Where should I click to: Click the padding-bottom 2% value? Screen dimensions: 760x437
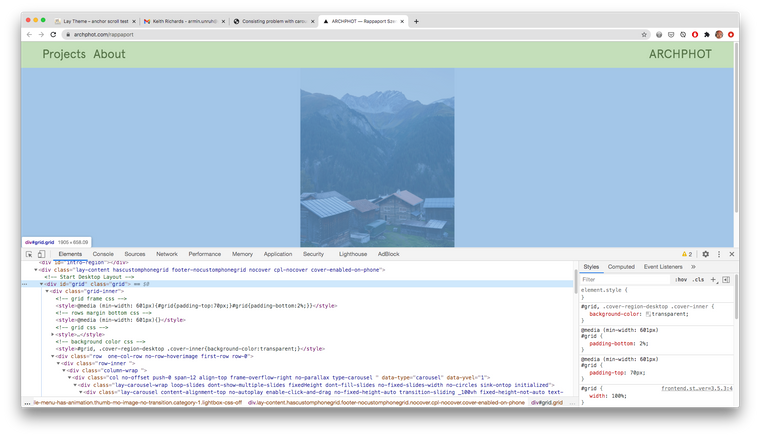click(643, 343)
